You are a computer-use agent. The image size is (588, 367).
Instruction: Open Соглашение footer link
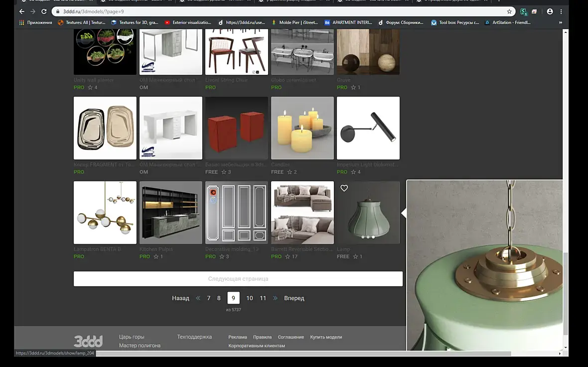pyautogui.click(x=291, y=337)
